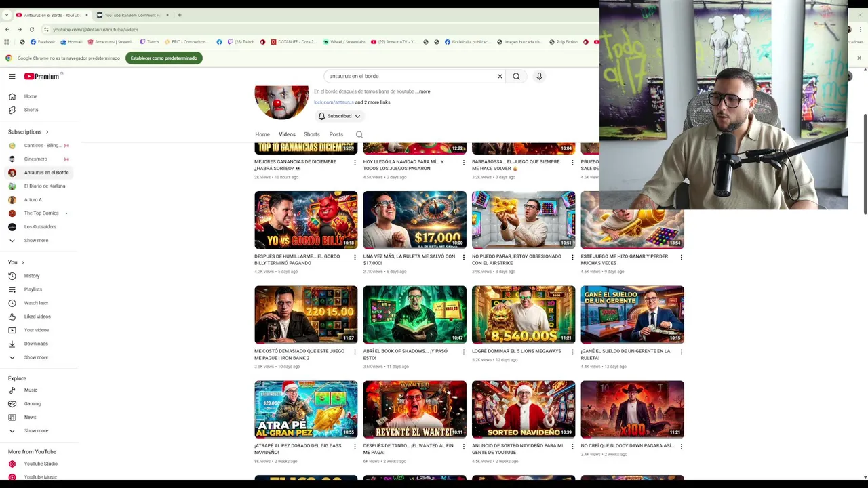Select the Antaurus en el Borde browser tab
The image size is (868, 488).
pyautogui.click(x=52, y=15)
